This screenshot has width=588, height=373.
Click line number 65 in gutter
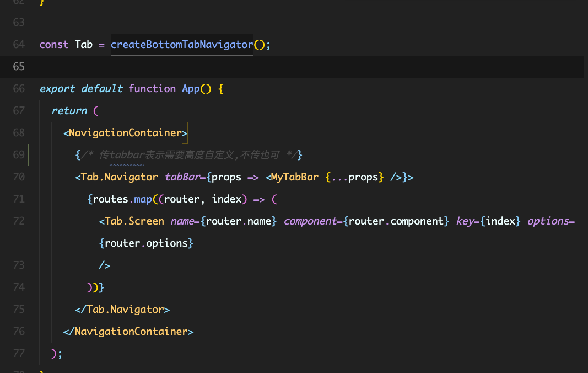click(19, 67)
